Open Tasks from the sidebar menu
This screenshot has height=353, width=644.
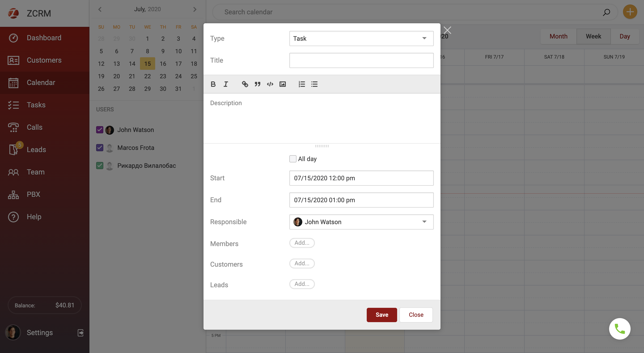coord(36,105)
